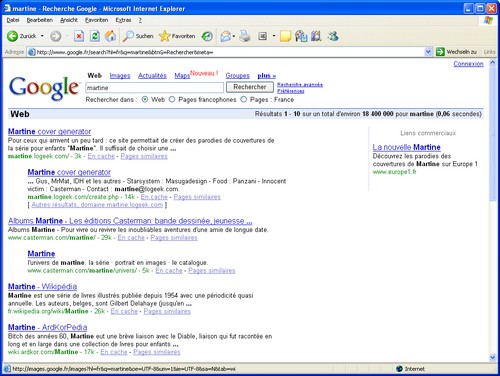Click the Rechercher button

click(x=250, y=87)
